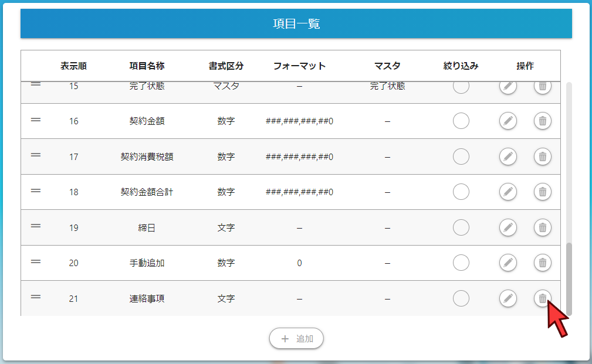Click the 表示順 column header
Image resolution: width=592 pixels, height=364 pixels.
(73, 66)
